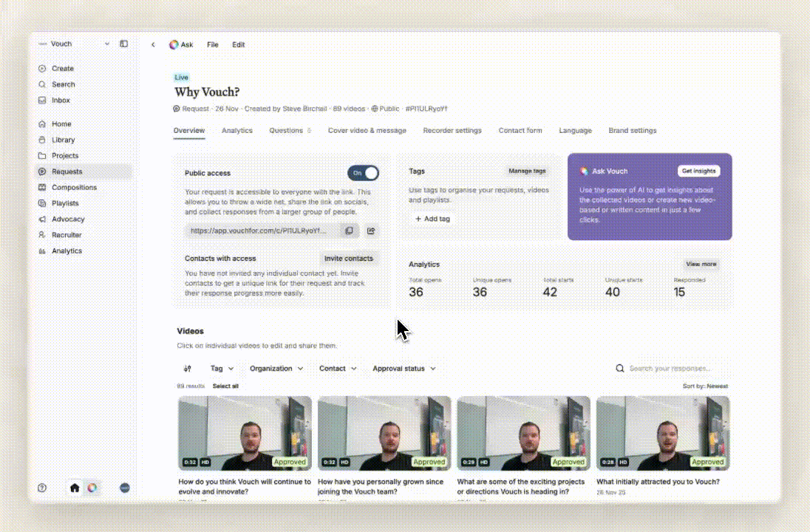Click the Requests icon in the sidebar
The width and height of the screenshot is (810, 532).
42,171
